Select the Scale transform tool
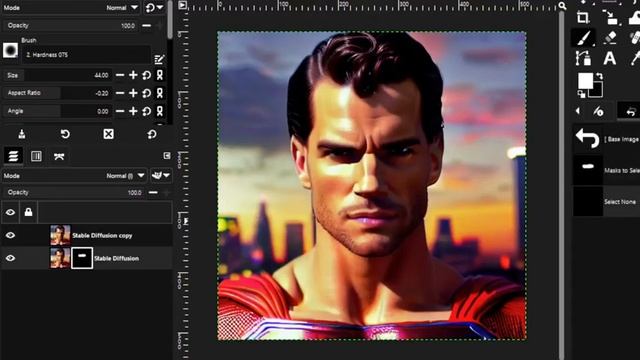Screen dimensions: 640x360 pos(610,18)
